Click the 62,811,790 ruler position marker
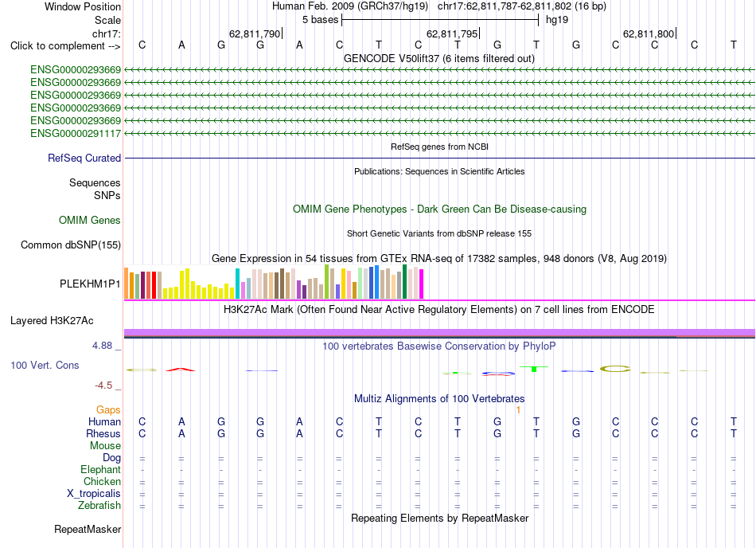Image resolution: width=756 pixels, height=548 pixels. pyautogui.click(x=255, y=33)
